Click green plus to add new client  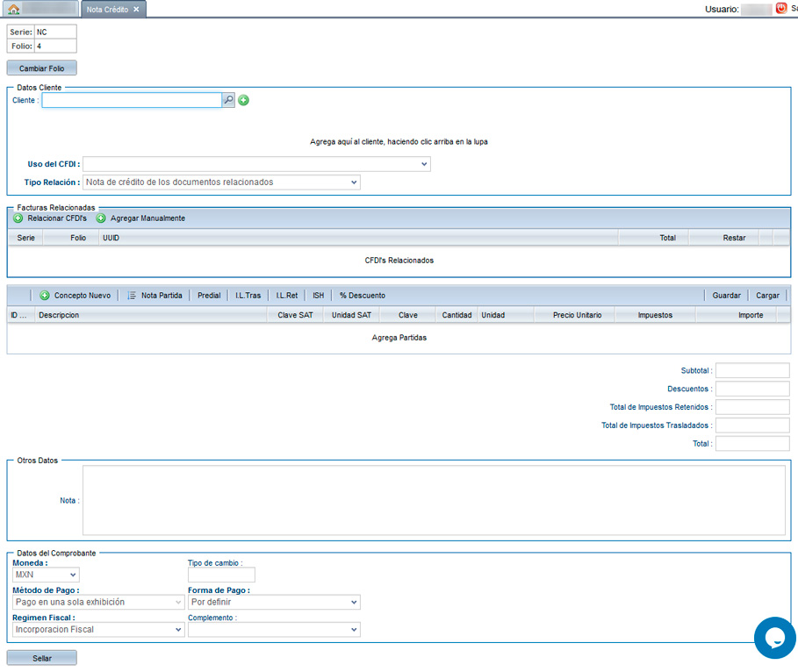[244, 101]
